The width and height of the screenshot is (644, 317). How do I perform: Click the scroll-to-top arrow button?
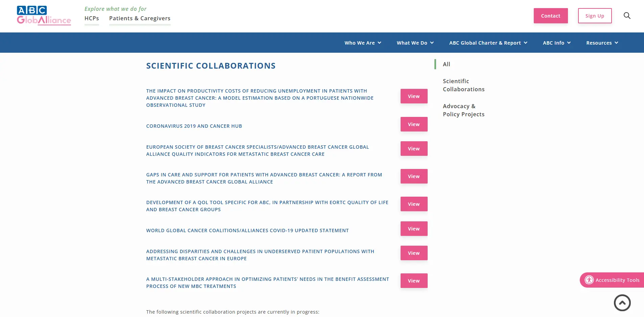coord(622,302)
